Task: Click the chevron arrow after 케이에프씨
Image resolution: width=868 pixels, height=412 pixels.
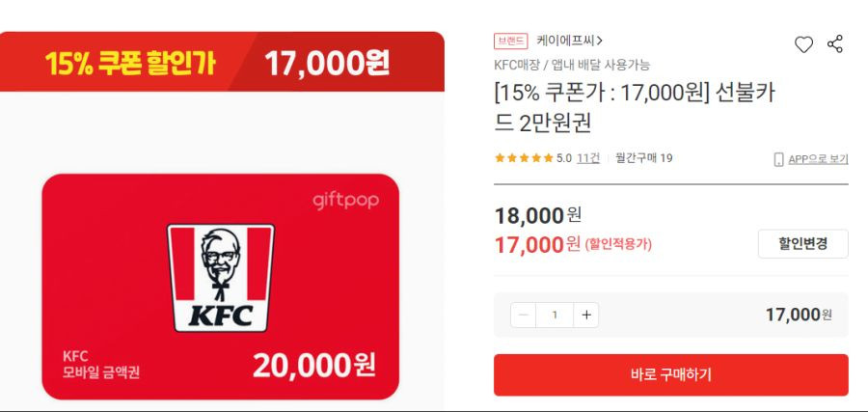Action: pyautogui.click(x=600, y=41)
